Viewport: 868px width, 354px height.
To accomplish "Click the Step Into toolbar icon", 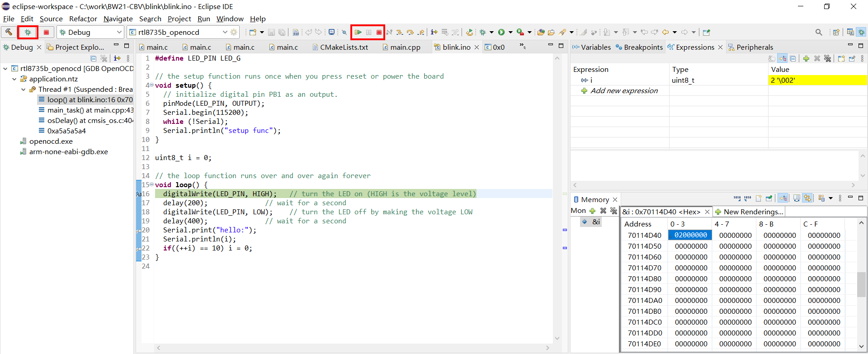I will (x=400, y=32).
